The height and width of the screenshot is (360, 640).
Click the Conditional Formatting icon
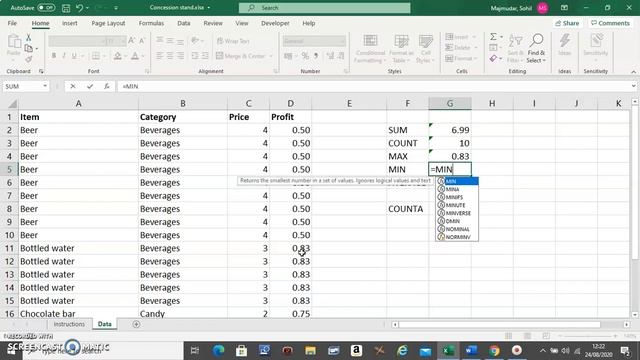point(370,48)
